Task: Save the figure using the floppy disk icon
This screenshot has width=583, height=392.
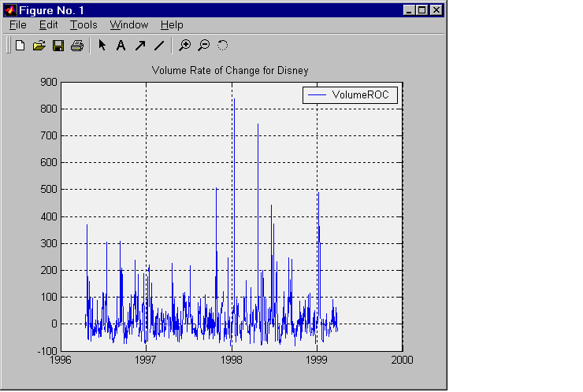Action: click(58, 46)
